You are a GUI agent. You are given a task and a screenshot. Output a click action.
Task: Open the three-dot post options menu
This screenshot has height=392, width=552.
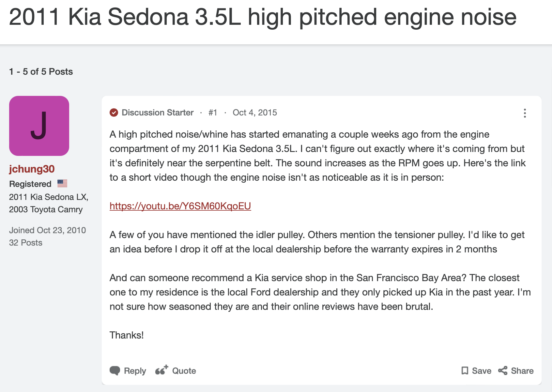click(525, 113)
